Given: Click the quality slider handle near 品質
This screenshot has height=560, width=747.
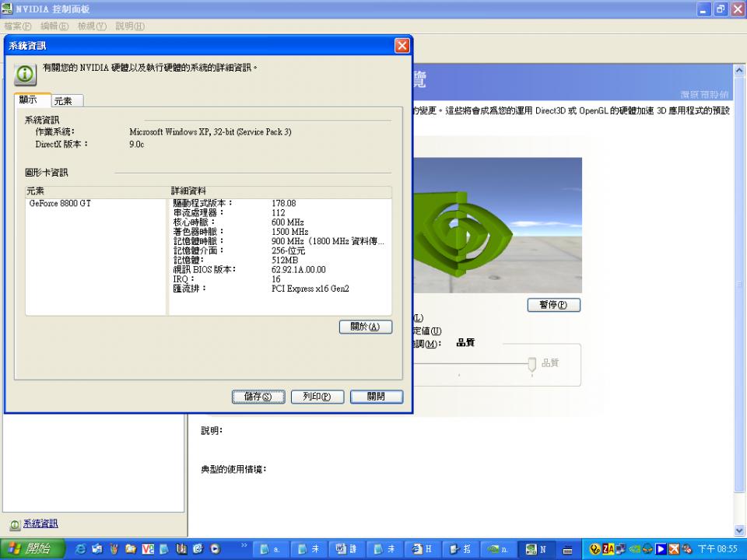Looking at the screenshot, I should 531,365.
